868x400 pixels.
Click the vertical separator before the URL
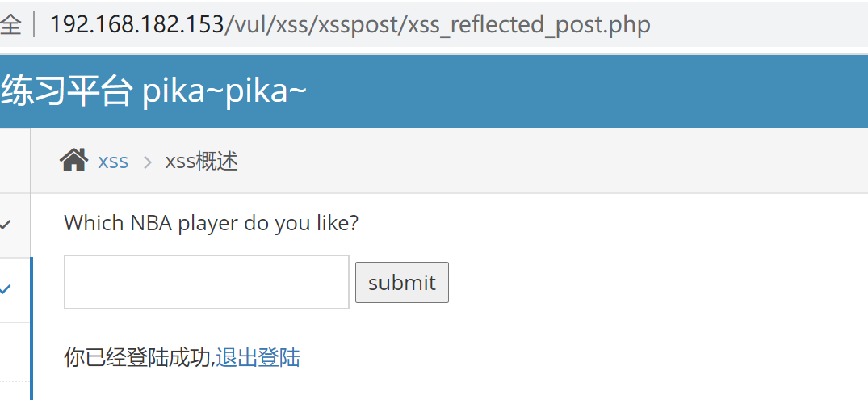point(35,25)
